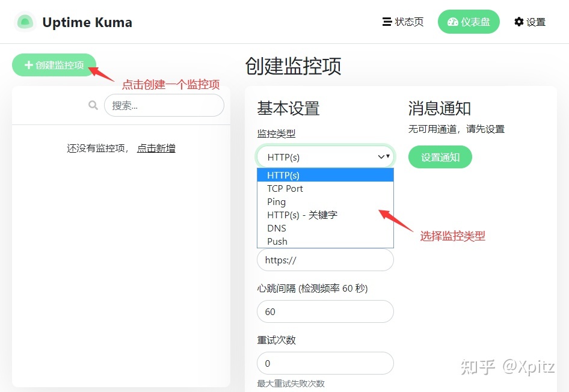569x392 pixels.
Task: Select HTTP(s) - 关键字 option
Action: 325,215
